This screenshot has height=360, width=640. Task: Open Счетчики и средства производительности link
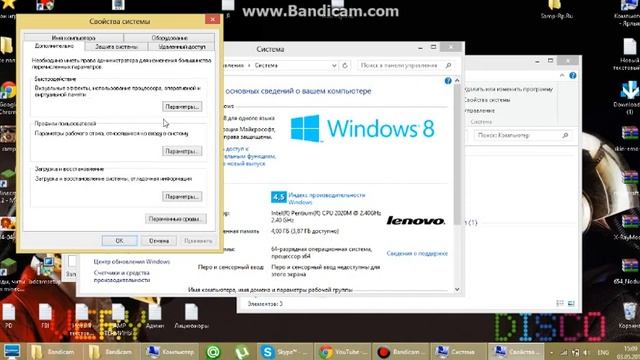122,276
